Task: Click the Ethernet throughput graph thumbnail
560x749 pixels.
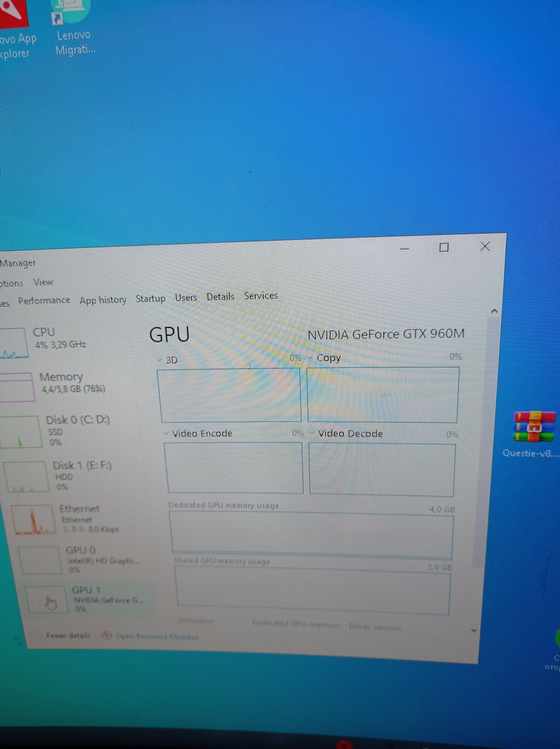Action: (33, 519)
